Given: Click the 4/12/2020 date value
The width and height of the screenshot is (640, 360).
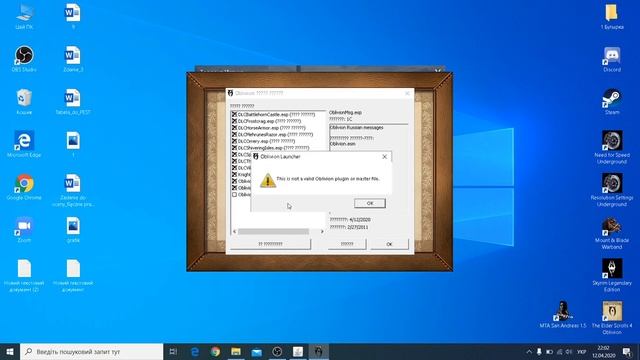Looking at the screenshot, I should 360,220.
